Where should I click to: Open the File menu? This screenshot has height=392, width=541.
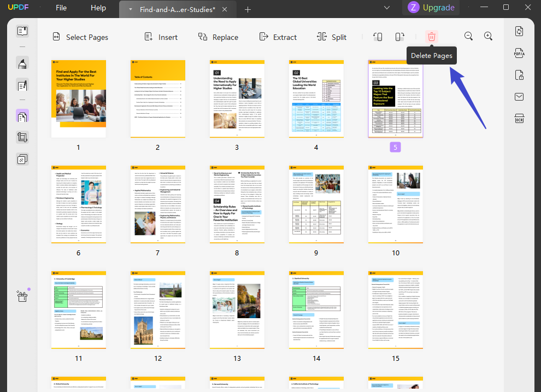(61, 8)
